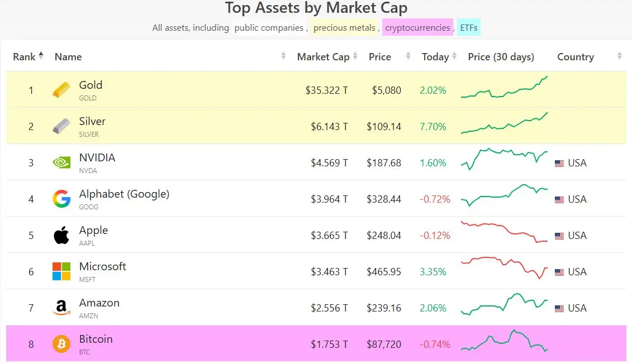Toggle the precious metals filter tag

pyautogui.click(x=344, y=27)
